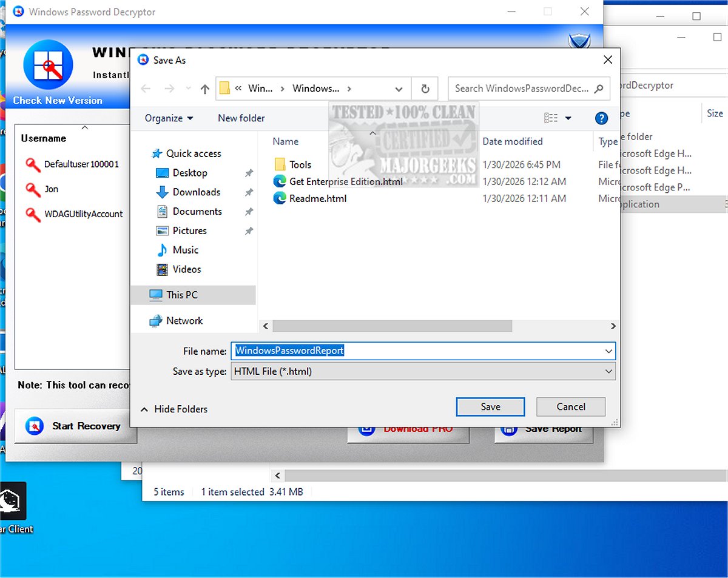Viewport: 728px width, 578px height.
Task: Click the shield icon in Decryptor header
Action: (x=578, y=41)
